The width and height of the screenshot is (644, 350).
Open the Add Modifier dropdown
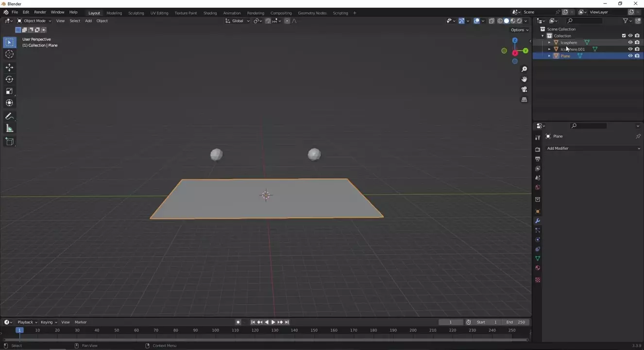click(593, 148)
